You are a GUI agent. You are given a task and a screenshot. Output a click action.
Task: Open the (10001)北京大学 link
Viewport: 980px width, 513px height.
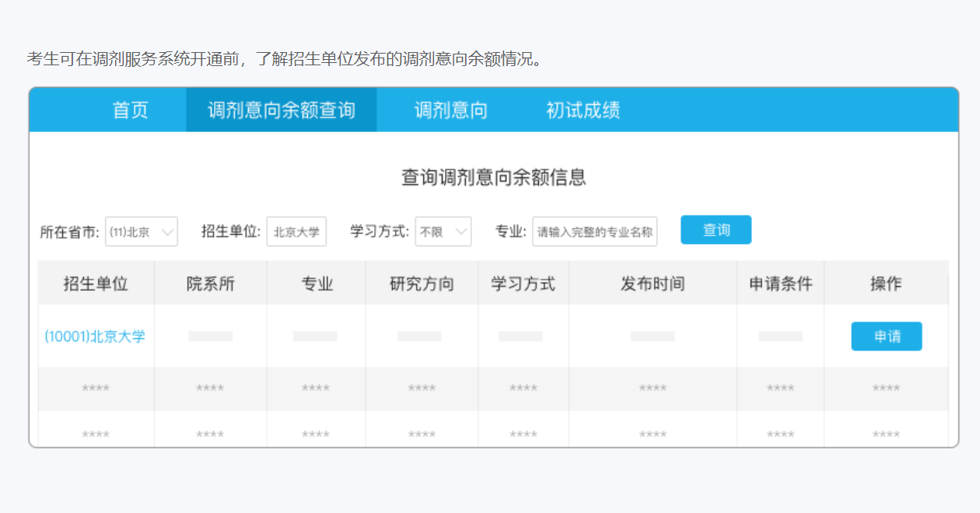point(95,336)
